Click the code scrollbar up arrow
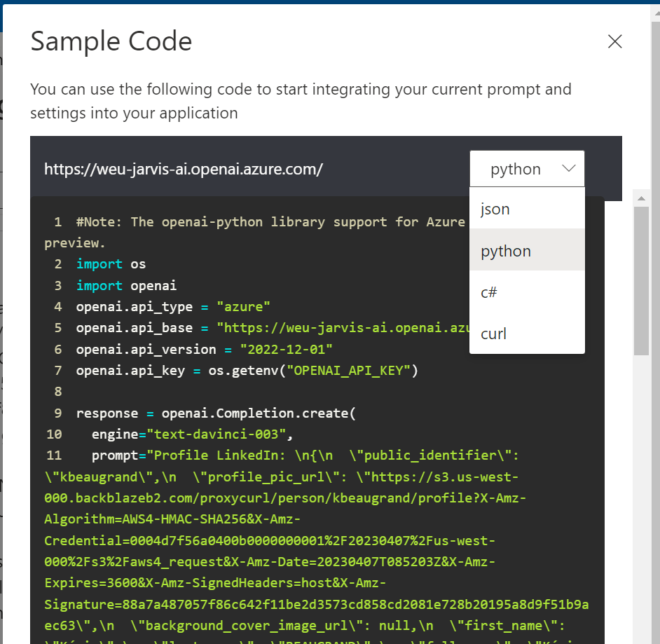 point(641,198)
